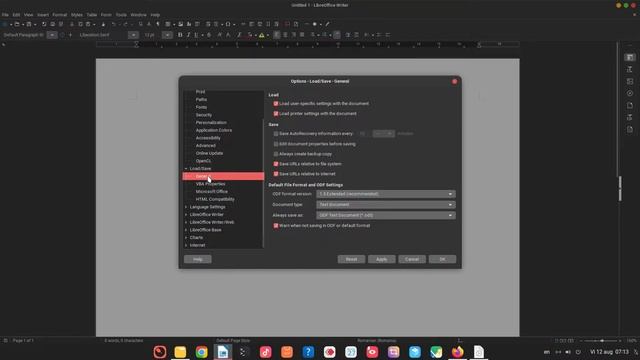Confirm the dialog with OK
640x360 pixels.
tap(442, 259)
